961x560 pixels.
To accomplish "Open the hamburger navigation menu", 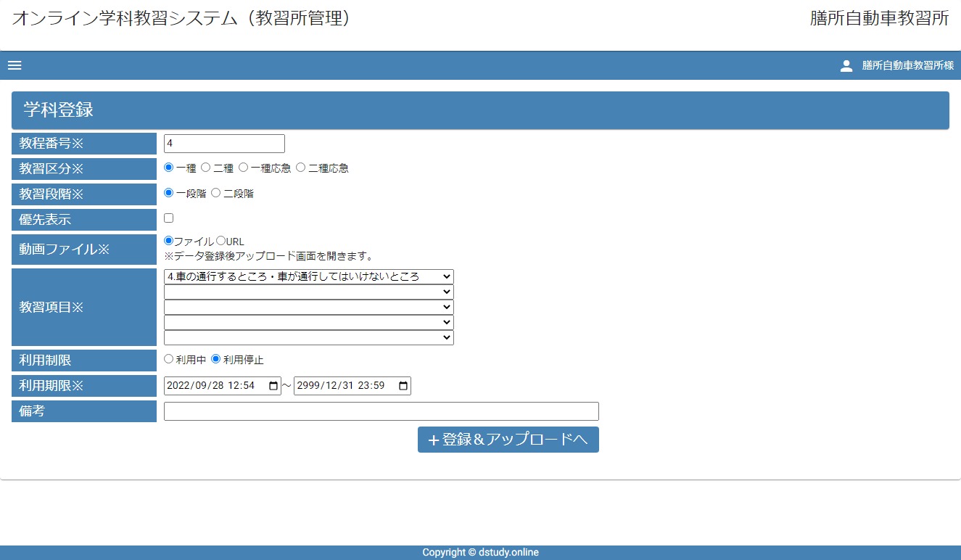I will coord(15,65).
